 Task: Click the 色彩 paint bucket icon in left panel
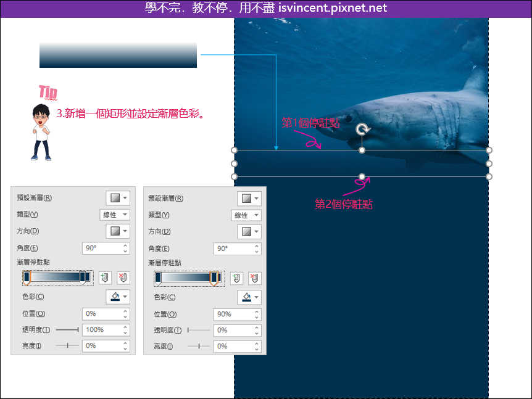point(114,297)
